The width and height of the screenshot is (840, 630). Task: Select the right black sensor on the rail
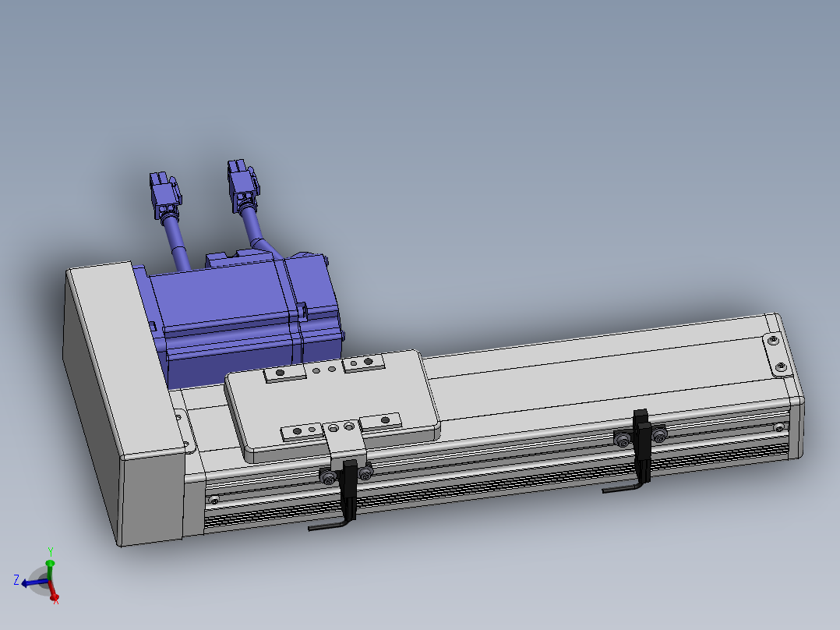click(642, 446)
